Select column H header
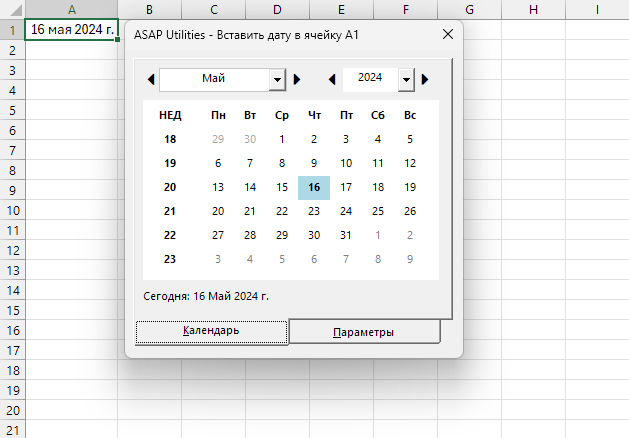 coord(533,9)
